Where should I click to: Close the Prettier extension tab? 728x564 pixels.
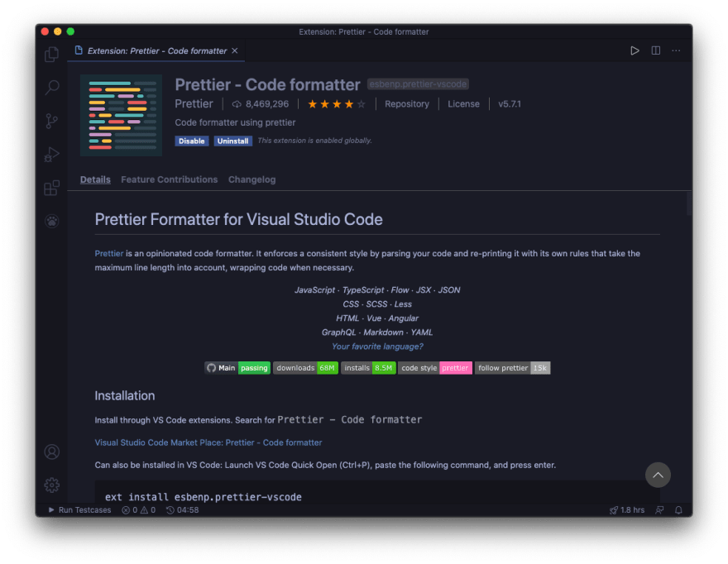pos(235,50)
